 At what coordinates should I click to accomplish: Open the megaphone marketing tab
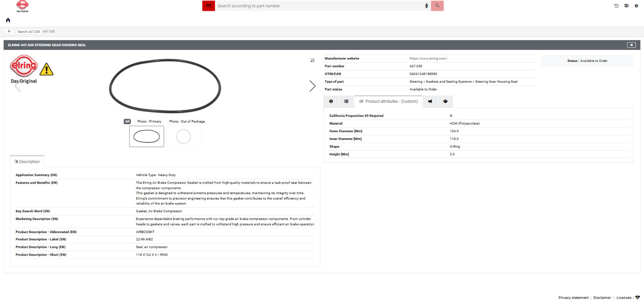click(x=430, y=101)
